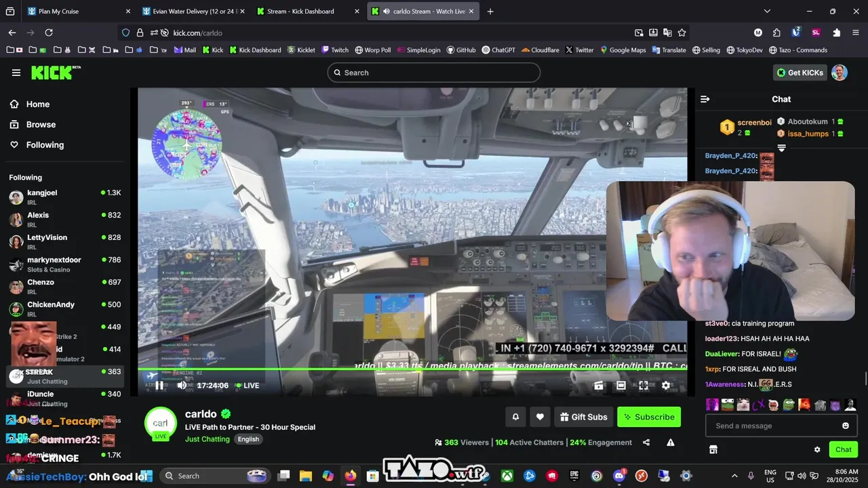Open user profile avatar menu

point(840,73)
